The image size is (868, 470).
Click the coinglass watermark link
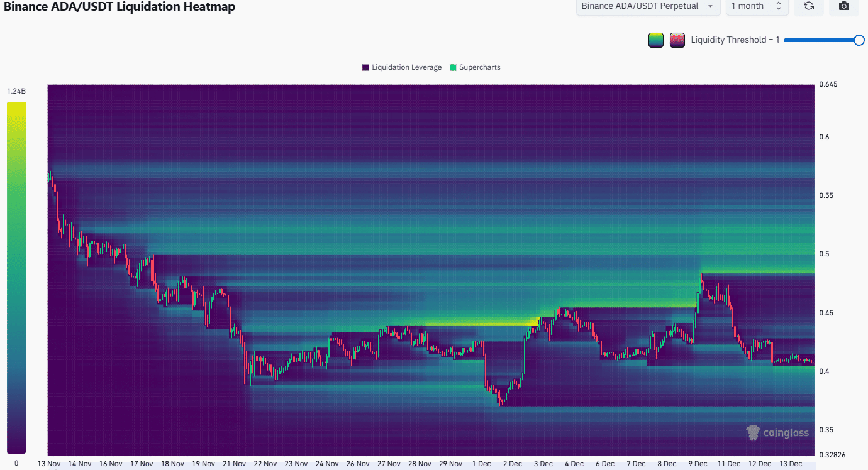point(777,433)
